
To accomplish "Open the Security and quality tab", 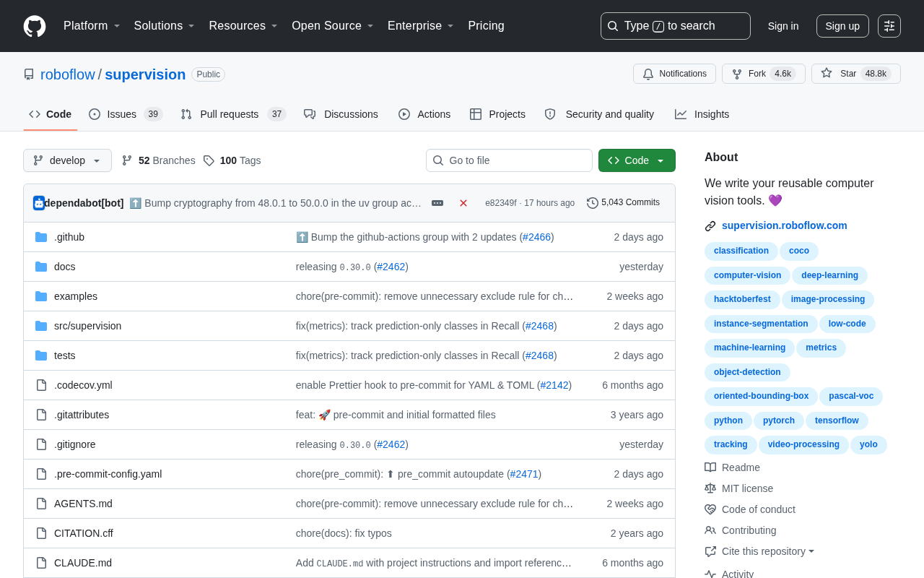I will [x=599, y=114].
